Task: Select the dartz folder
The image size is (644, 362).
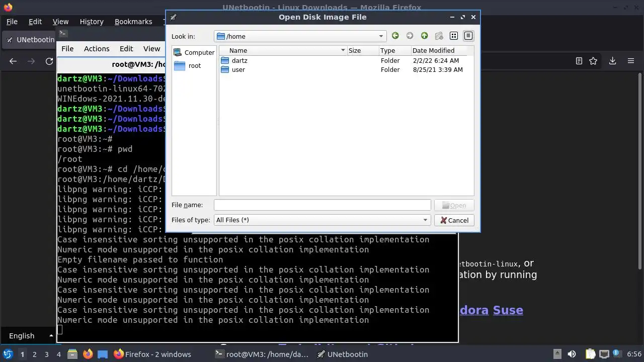Action: pyautogui.click(x=234, y=60)
